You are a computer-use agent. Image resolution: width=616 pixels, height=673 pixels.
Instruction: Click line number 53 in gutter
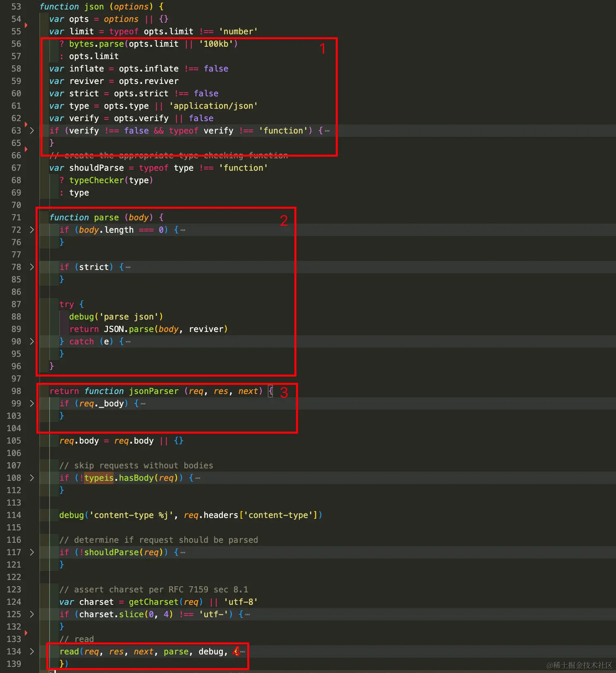(x=16, y=7)
